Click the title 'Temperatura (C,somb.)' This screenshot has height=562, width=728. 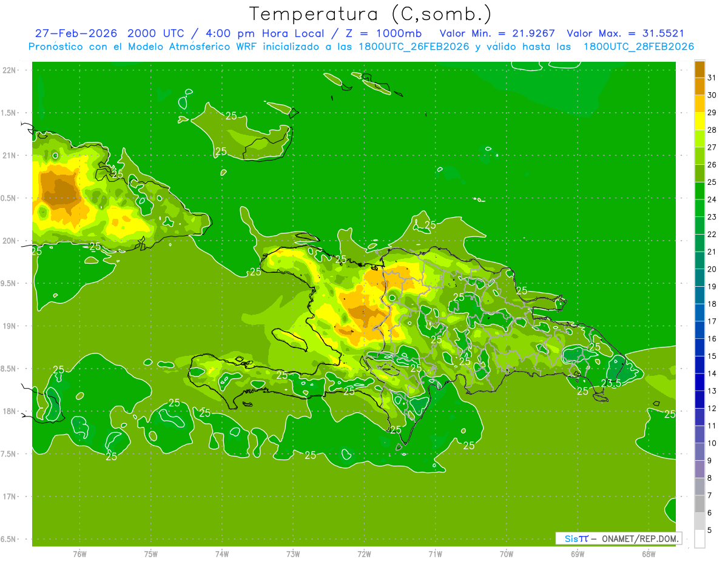click(x=370, y=13)
